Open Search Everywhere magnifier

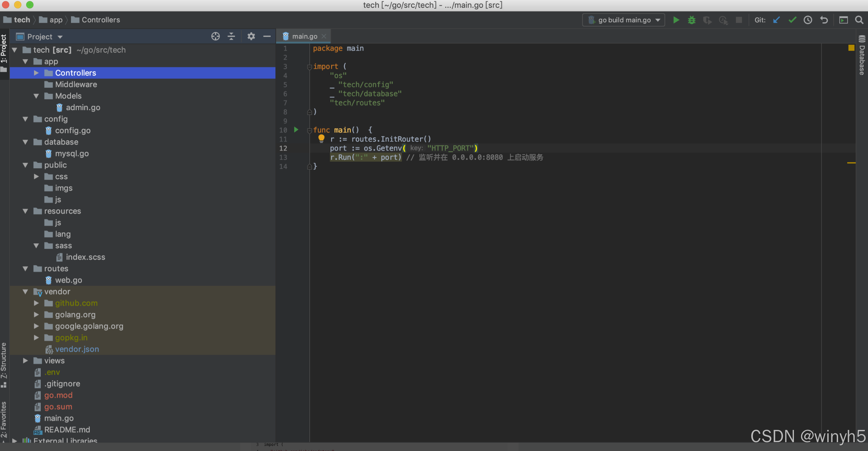pos(859,20)
